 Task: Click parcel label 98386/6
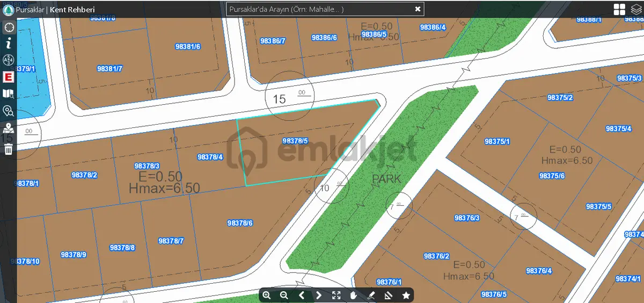[324, 38]
